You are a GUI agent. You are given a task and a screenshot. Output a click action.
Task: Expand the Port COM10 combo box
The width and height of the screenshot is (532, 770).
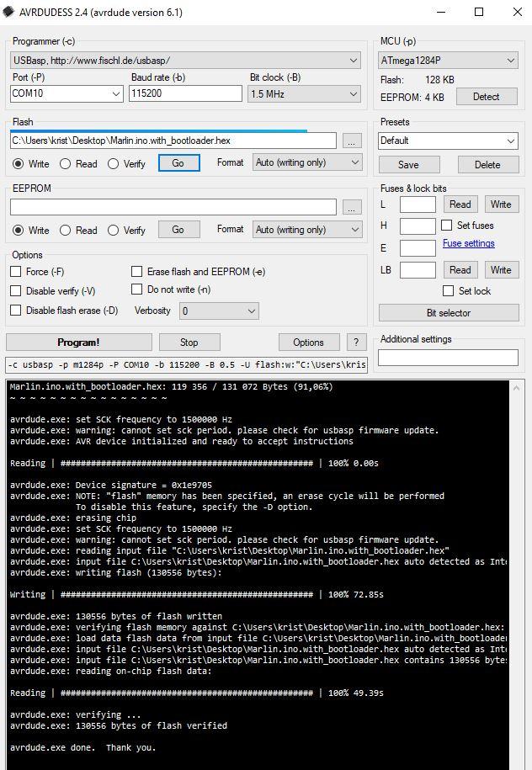pyautogui.click(x=66, y=93)
